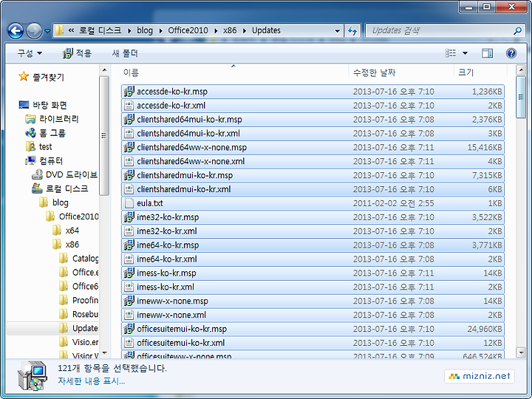Image resolution: width=532 pixels, height=399 pixels.
Task: Select file name clientsharedmui-ko-kr.xml
Action: (184, 189)
